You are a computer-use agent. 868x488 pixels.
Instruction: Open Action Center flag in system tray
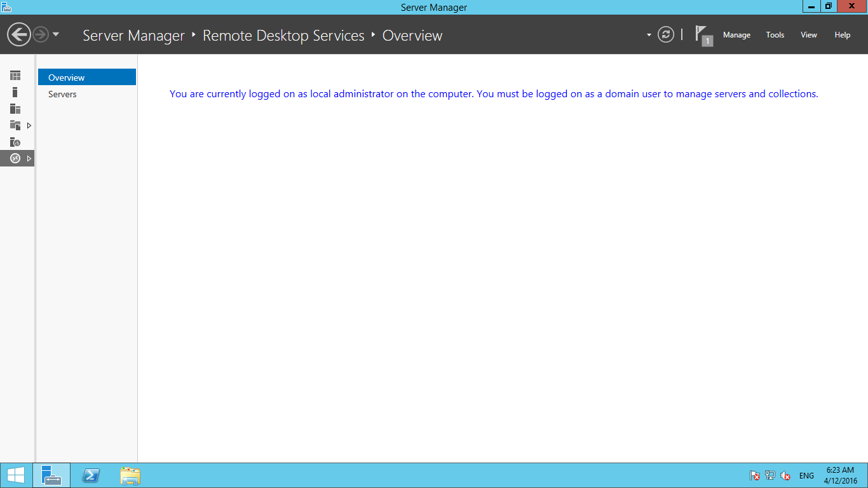point(754,475)
